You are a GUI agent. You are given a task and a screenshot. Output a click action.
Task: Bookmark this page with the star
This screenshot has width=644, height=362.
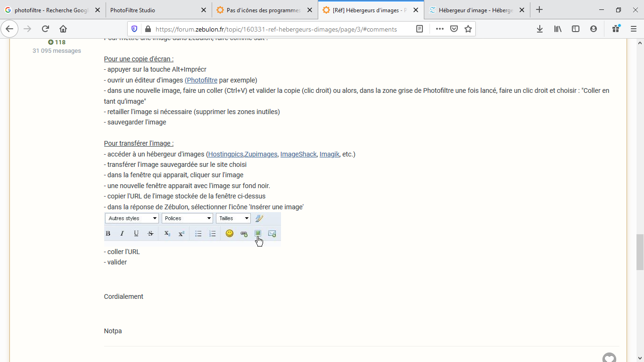468,29
